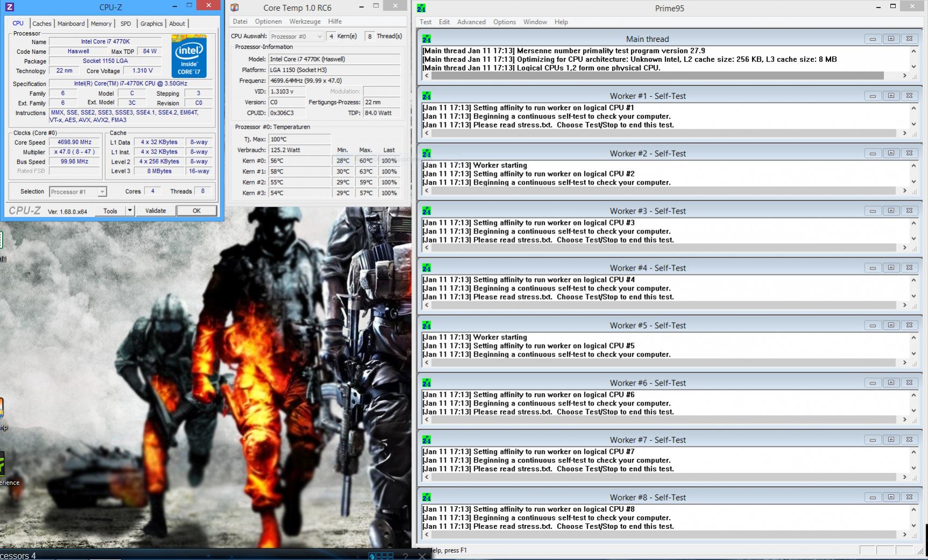The image size is (928, 560).
Task: Open the Optionen menu in Core Temp
Action: (269, 22)
